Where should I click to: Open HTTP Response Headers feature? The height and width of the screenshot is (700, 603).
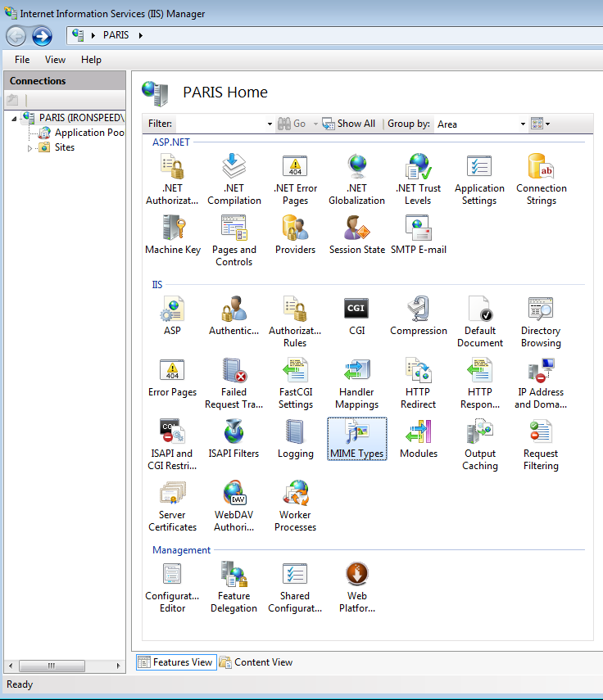pyautogui.click(x=480, y=383)
